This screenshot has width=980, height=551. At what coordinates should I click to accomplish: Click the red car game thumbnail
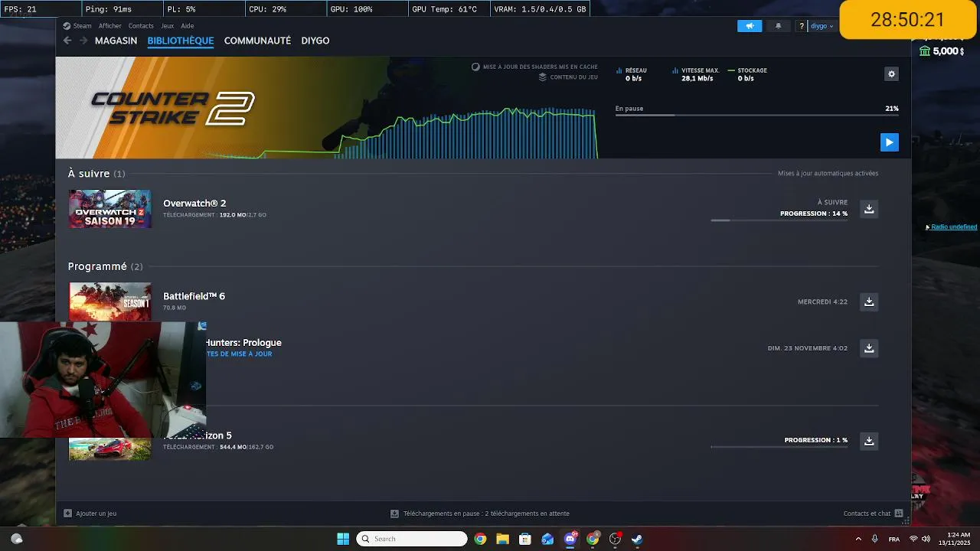tap(110, 448)
